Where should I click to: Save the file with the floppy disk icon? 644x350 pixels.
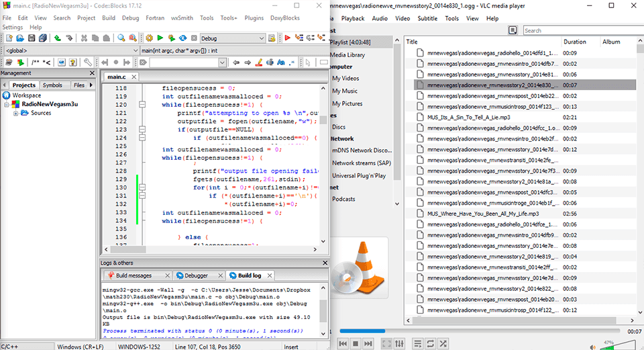pos(32,38)
